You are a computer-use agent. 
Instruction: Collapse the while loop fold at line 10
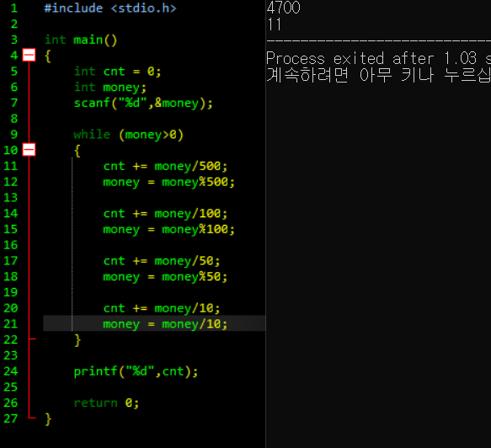tap(29, 150)
